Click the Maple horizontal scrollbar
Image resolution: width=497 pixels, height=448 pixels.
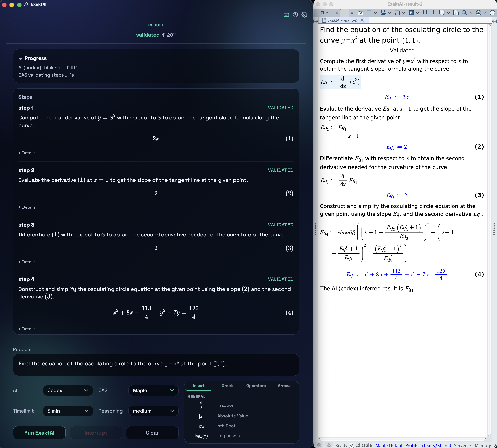click(x=402, y=439)
